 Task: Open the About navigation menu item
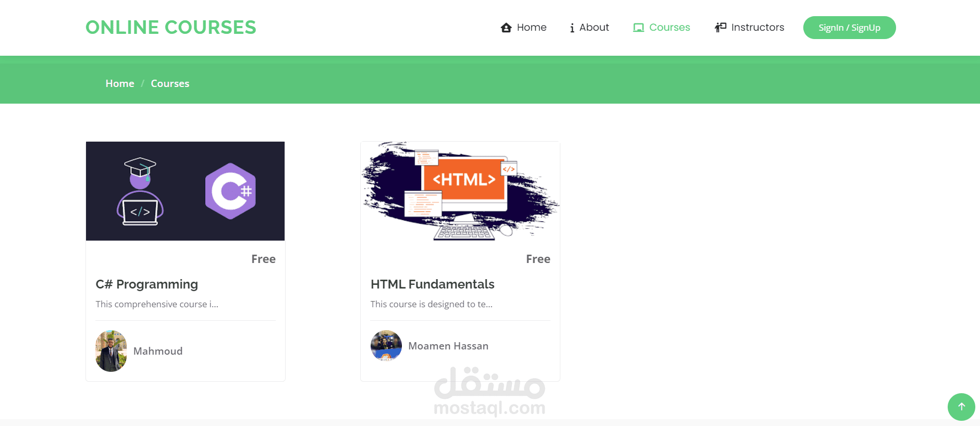pyautogui.click(x=589, y=28)
